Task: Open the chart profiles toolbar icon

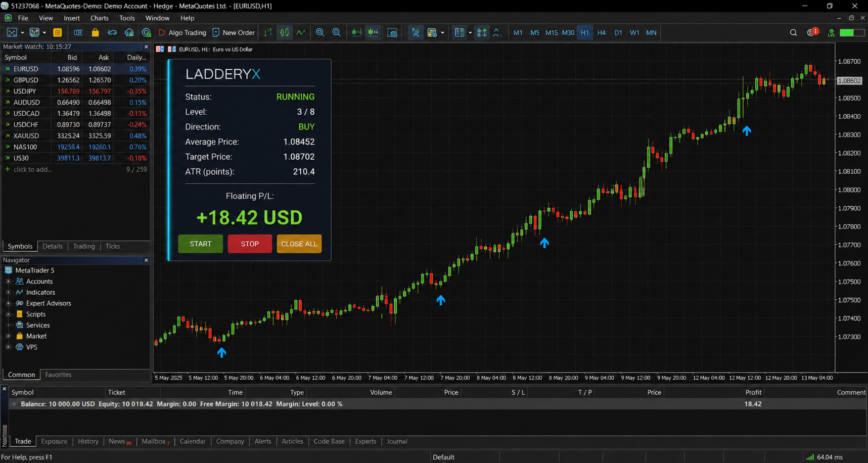Action: point(34,32)
